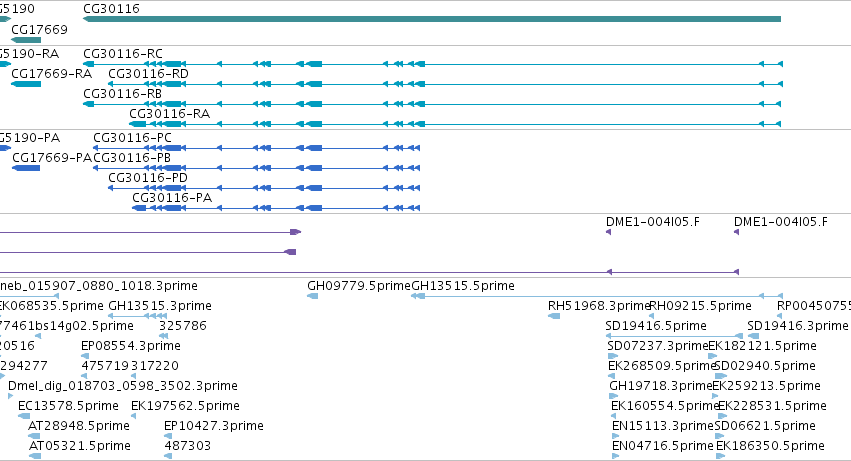Click the CG30116-PD protein label
851x461 pixels.
(148, 178)
